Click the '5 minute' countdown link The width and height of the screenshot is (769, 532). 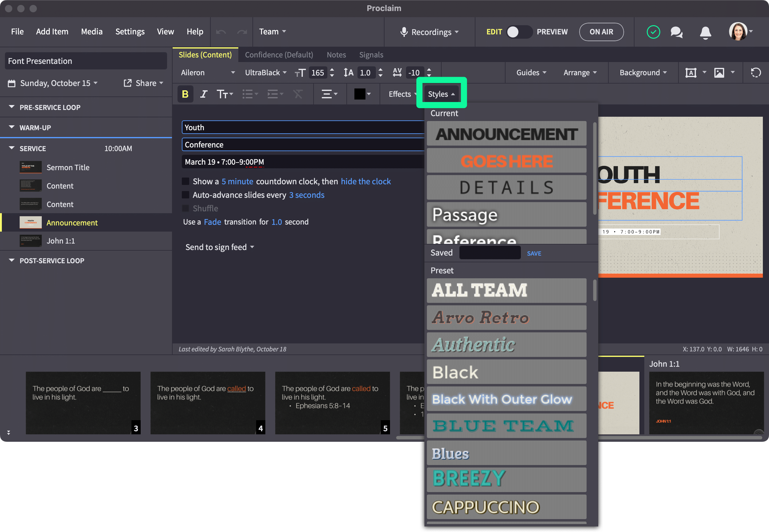tap(237, 181)
